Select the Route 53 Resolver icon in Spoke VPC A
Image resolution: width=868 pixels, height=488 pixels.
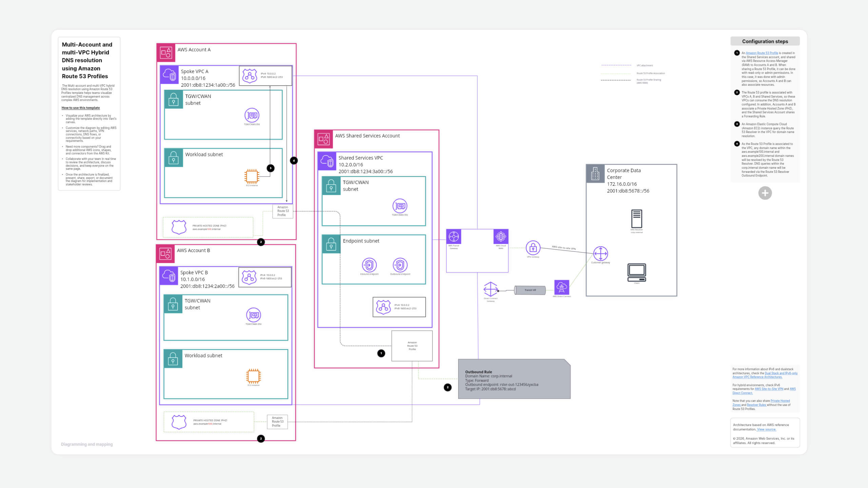tap(250, 76)
